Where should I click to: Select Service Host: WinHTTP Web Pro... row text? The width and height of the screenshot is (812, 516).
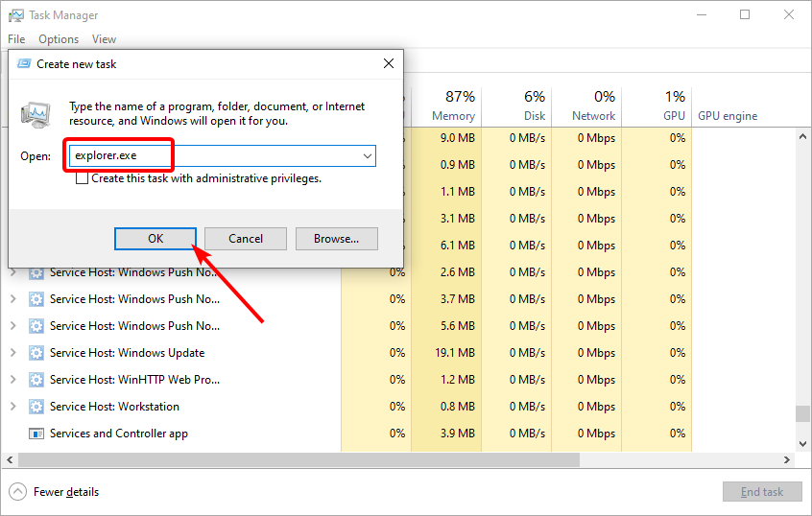pos(134,380)
